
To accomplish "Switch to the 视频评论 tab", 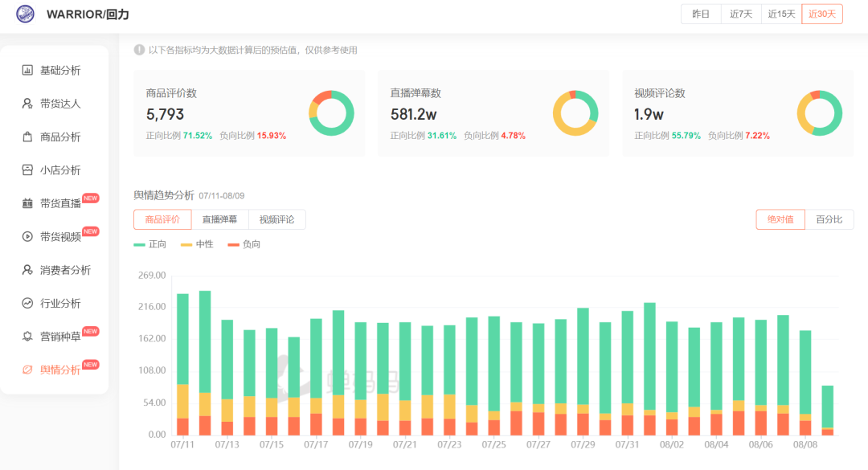I will 276,220.
